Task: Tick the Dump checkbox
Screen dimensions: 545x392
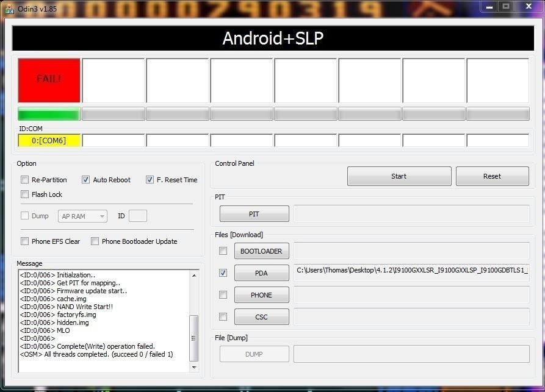Action: pyautogui.click(x=24, y=216)
